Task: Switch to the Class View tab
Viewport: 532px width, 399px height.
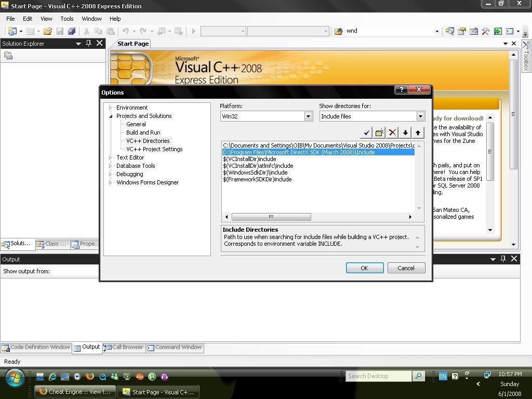Action: pyautogui.click(x=52, y=244)
